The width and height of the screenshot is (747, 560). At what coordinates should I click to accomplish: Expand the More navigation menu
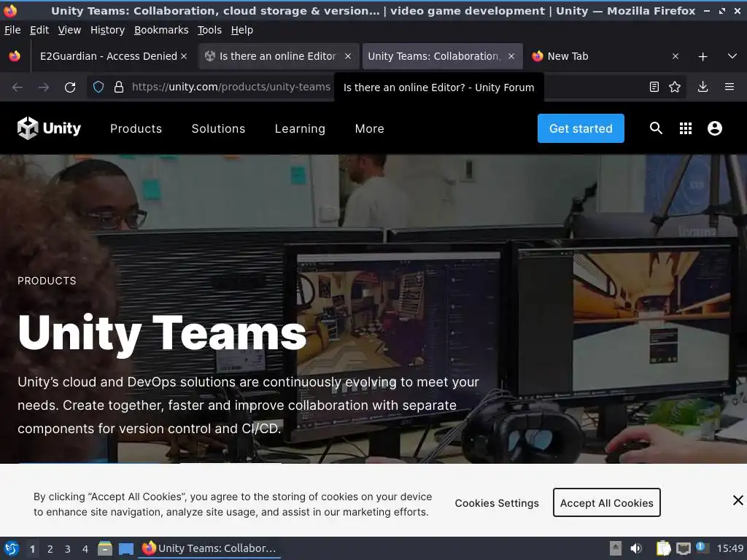tap(369, 128)
